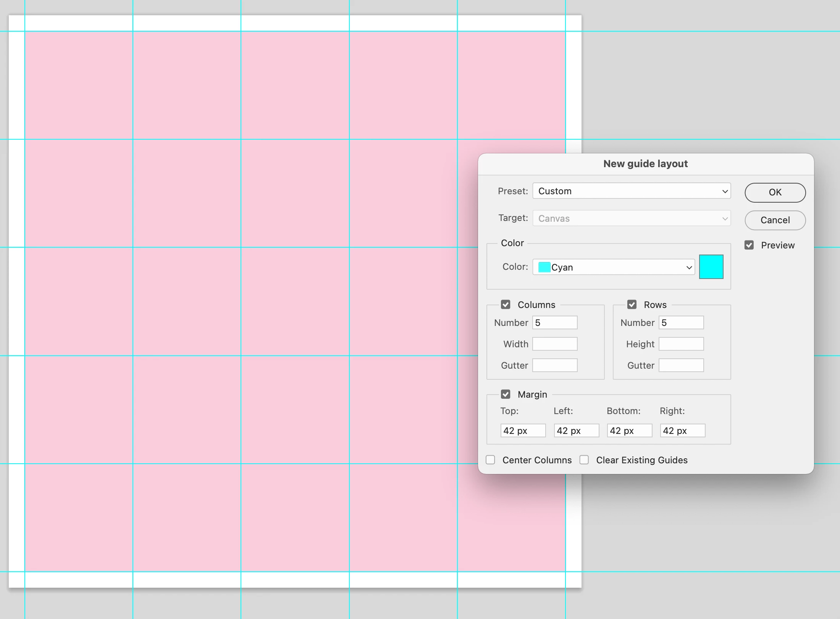The image size is (840, 619).
Task: Click the Cancel button
Action: click(x=775, y=220)
